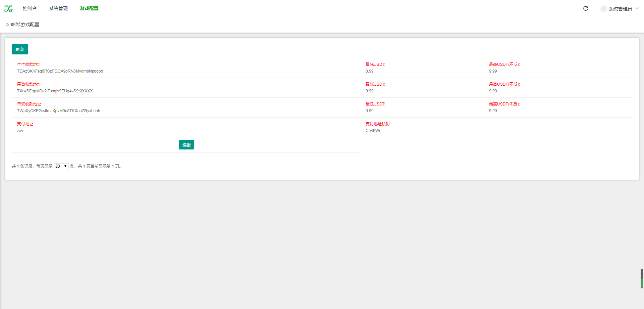Click the 系统管理员 username label
Image resolution: width=644 pixels, height=309 pixels.
pos(621,9)
